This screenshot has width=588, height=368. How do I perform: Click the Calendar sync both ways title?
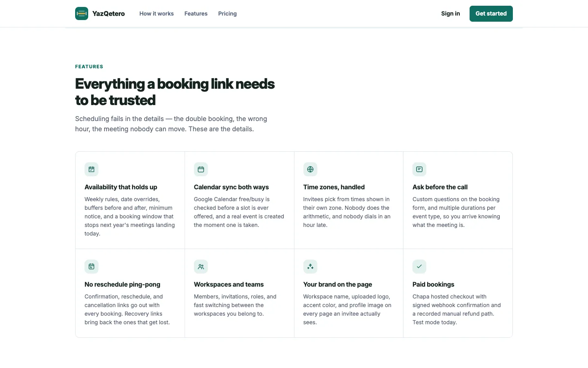point(231,187)
